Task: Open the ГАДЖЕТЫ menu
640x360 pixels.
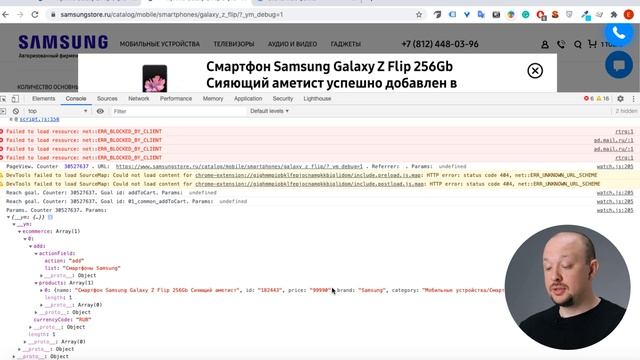Action: (x=346, y=44)
